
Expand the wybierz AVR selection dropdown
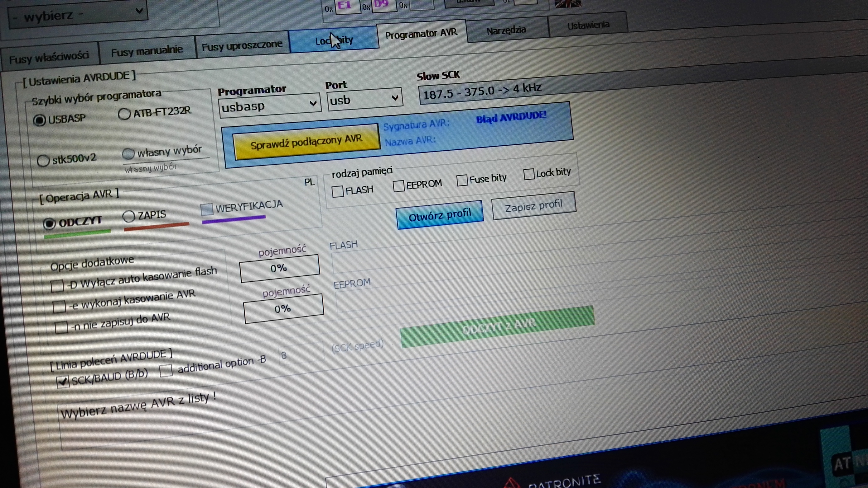point(78,14)
